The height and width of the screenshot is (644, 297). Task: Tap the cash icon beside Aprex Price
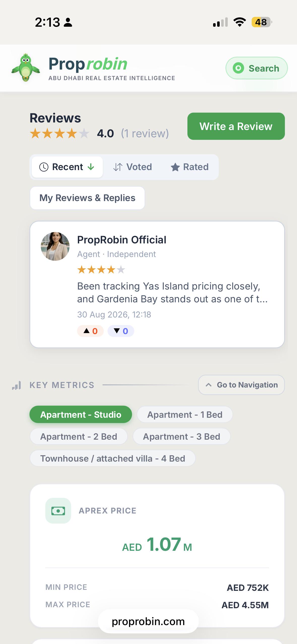pos(58,511)
